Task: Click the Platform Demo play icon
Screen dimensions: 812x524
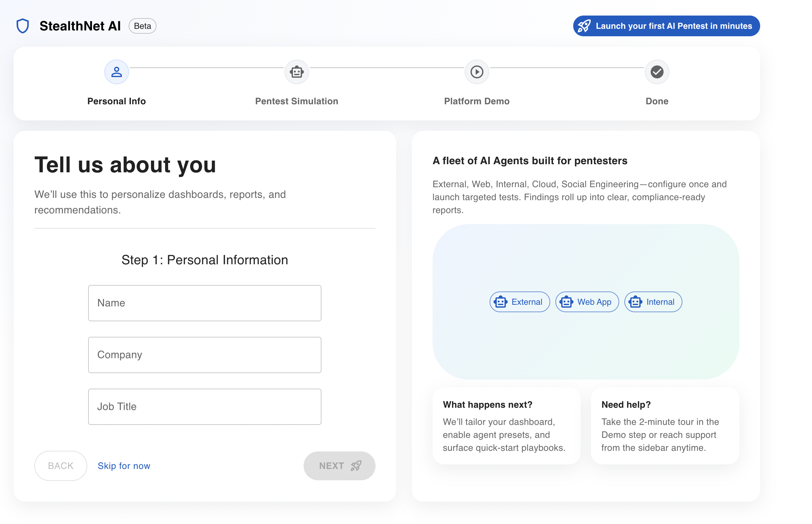Action: tap(477, 72)
